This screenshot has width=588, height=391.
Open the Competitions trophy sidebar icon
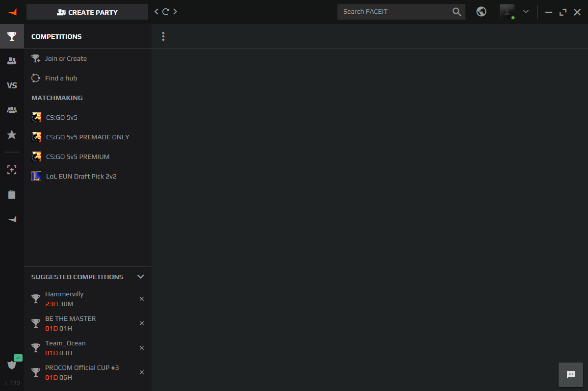(x=12, y=36)
